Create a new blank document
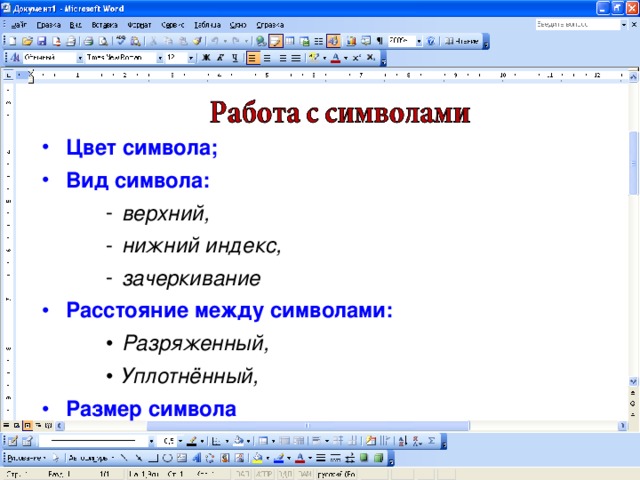 (x=12, y=41)
